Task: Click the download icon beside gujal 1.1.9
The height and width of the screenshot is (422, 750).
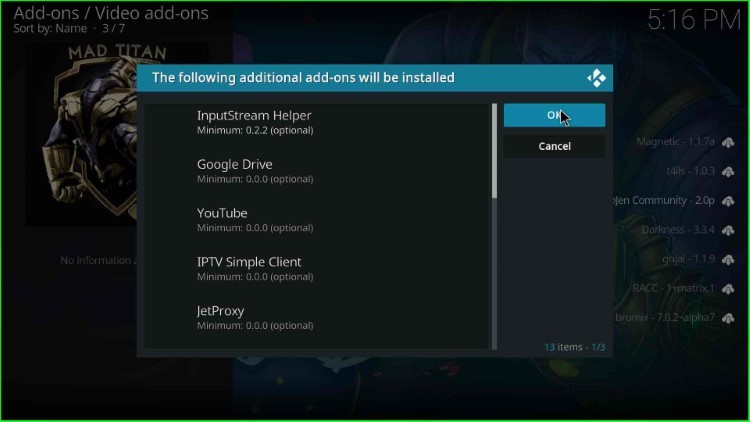Action: pos(728,259)
